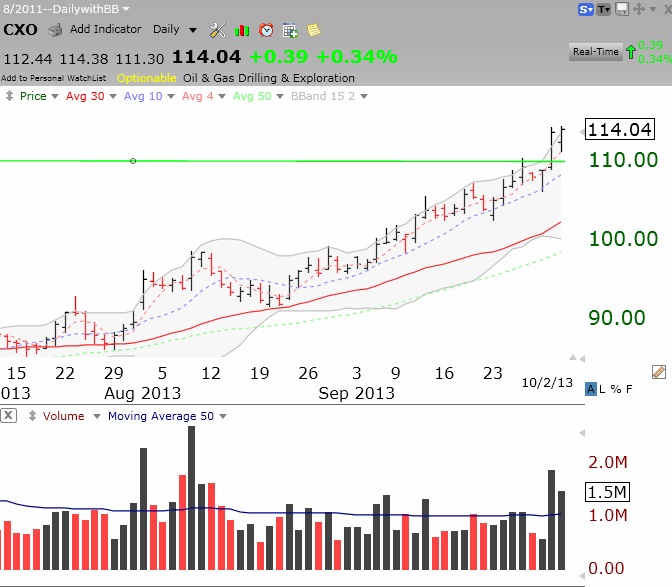Click the Real-Time button

[596, 52]
